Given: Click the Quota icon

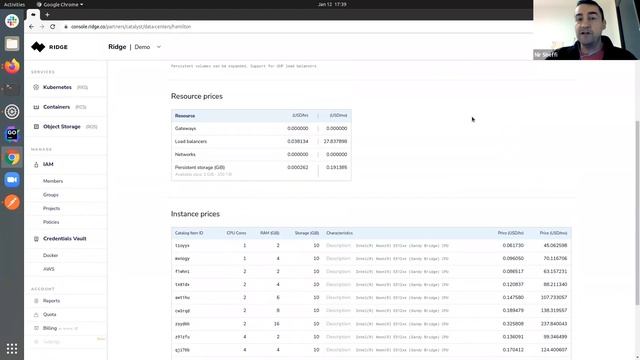Looking at the screenshot, I should (36, 315).
